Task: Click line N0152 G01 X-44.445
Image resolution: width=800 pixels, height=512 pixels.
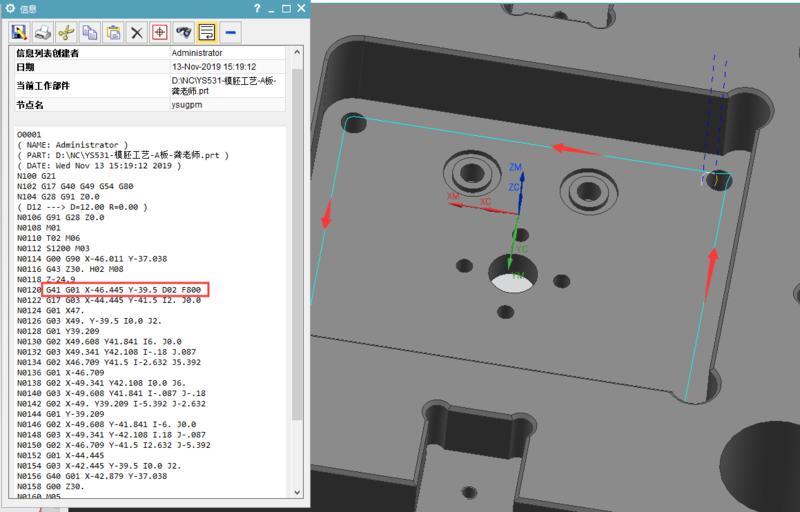Action: tap(60, 455)
